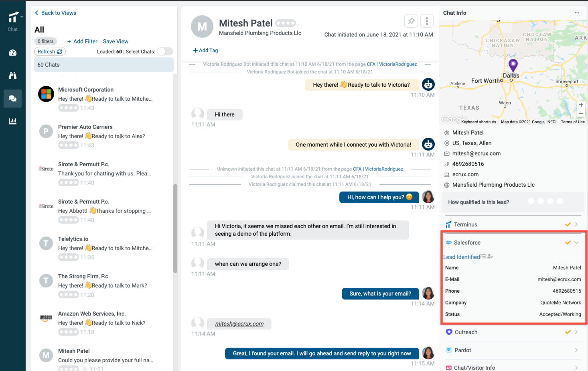Click rating dots under Telelytics.io chat
Image resolution: width=588 pixels, height=371 pixels.
tap(68, 257)
